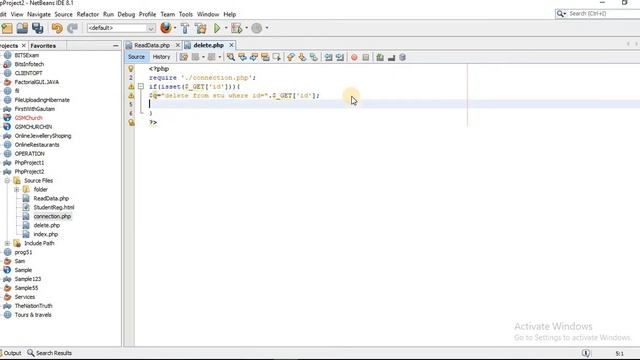Open the Refactor menu
The image size is (640, 360).
pyautogui.click(x=88, y=14)
